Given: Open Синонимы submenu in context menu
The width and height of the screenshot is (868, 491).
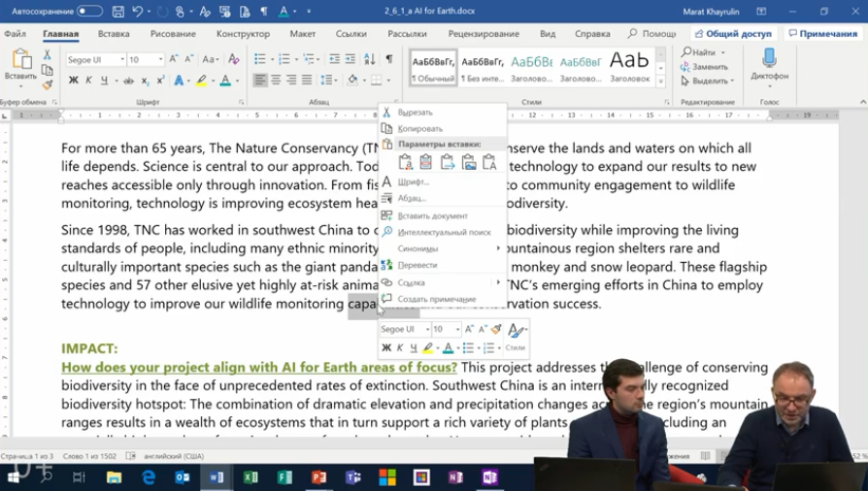Looking at the screenshot, I should pos(443,248).
